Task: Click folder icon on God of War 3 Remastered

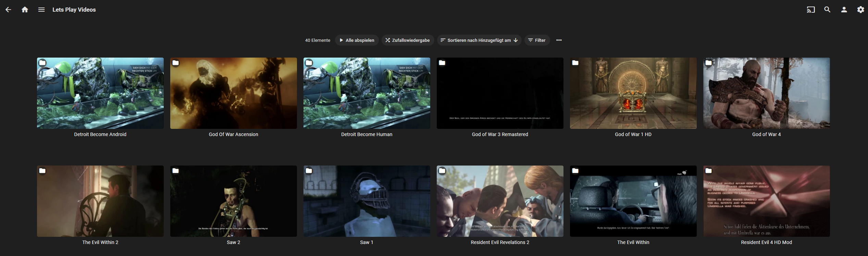Action: 442,63
